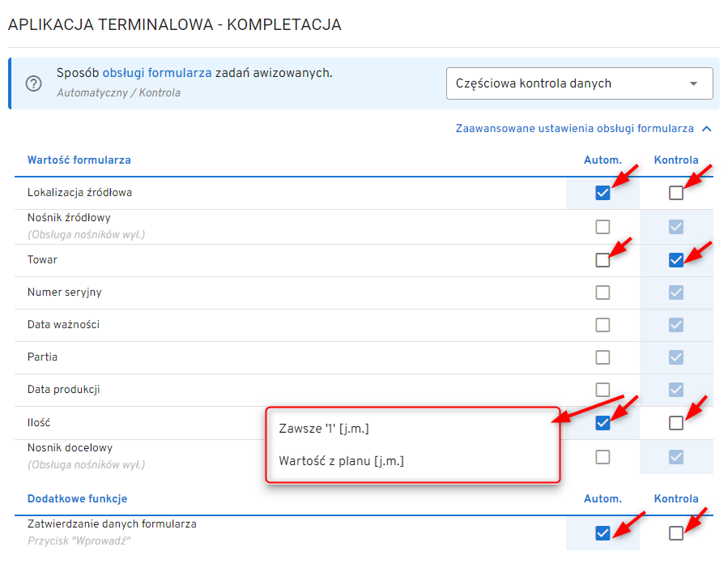728x564 pixels.
Task: Check Autom. for Towar
Action: [x=602, y=260]
